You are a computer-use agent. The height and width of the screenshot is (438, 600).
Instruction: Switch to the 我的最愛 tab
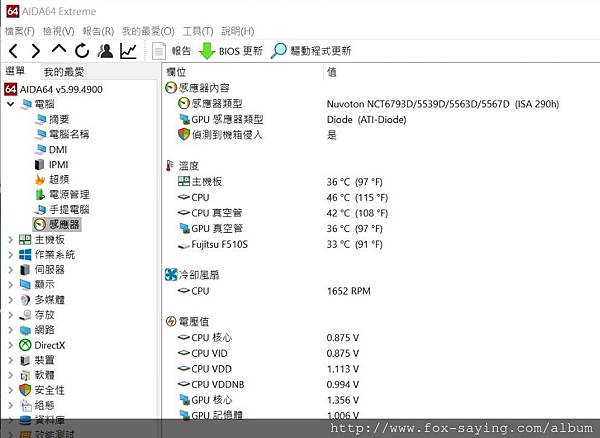tap(64, 72)
